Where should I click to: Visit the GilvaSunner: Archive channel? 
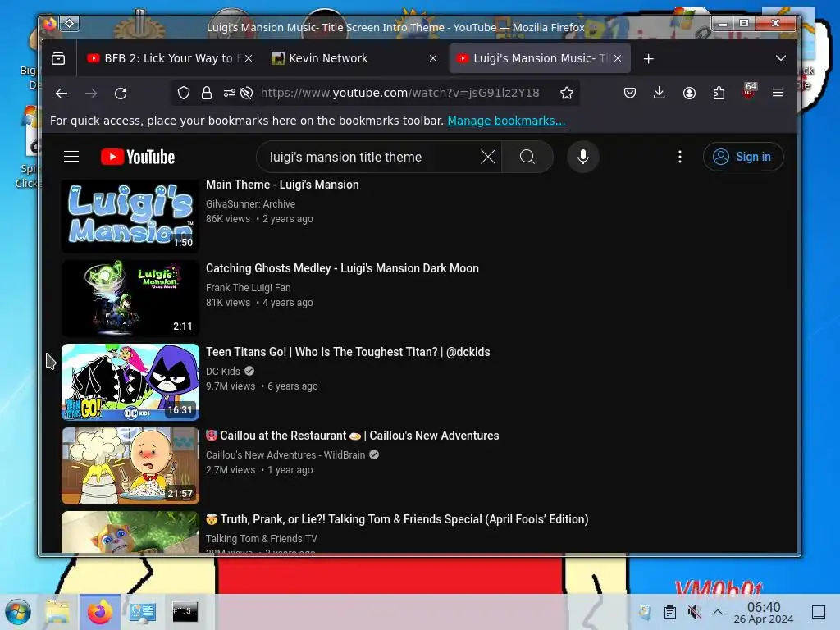[x=250, y=204]
